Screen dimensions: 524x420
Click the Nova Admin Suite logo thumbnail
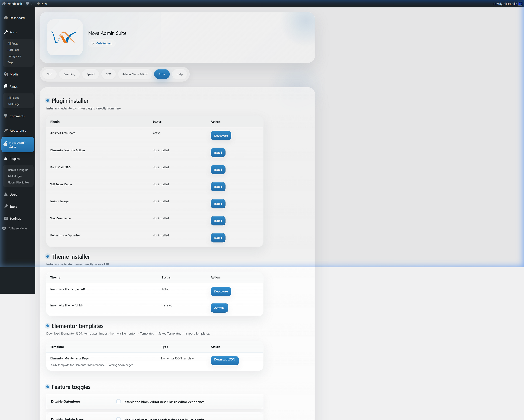(x=65, y=37)
